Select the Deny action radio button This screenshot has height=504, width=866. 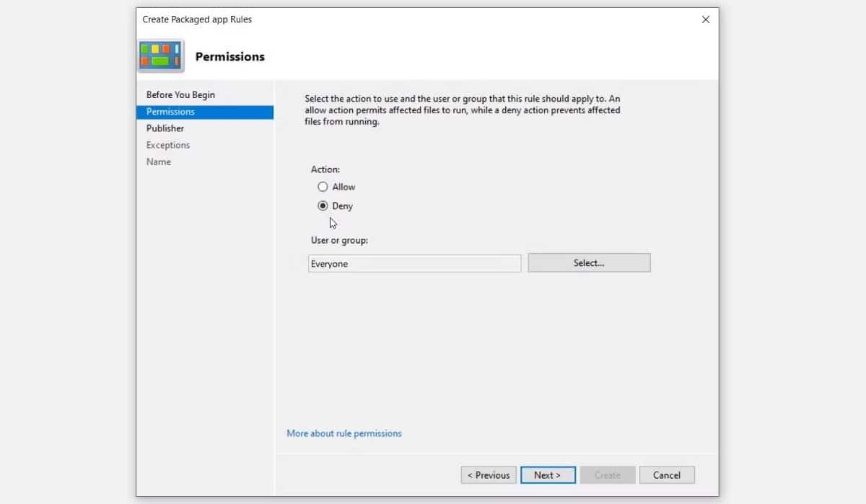(x=323, y=205)
